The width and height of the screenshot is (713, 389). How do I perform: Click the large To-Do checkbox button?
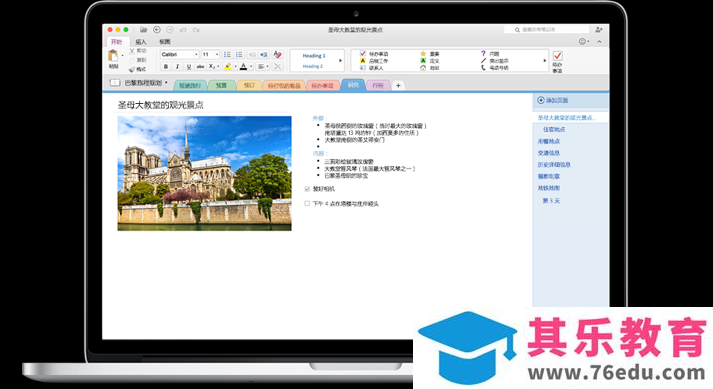pyautogui.click(x=557, y=56)
